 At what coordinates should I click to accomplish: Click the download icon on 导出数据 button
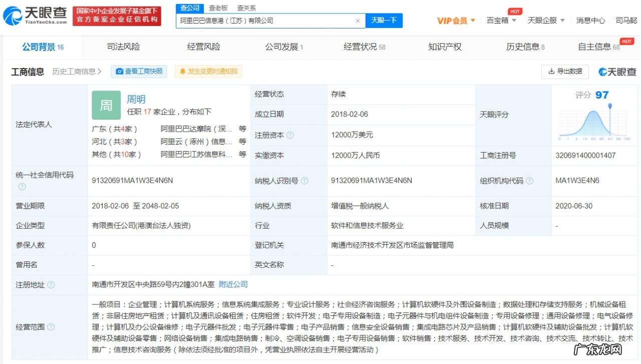click(551, 72)
